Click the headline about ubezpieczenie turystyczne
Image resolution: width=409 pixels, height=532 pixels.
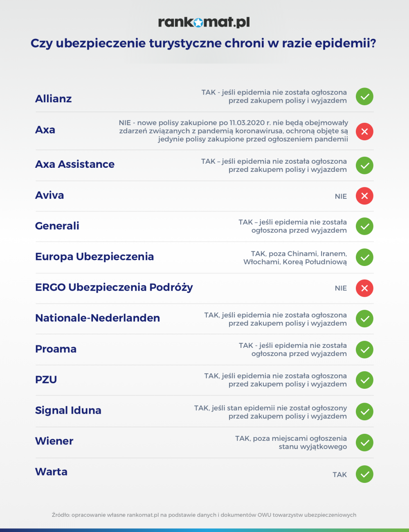pos(203,43)
